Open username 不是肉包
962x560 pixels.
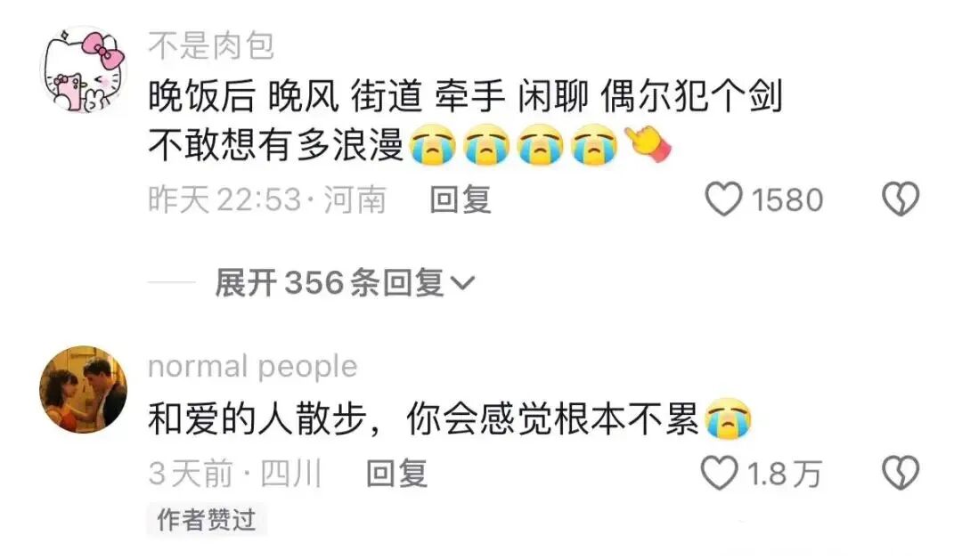click(211, 46)
